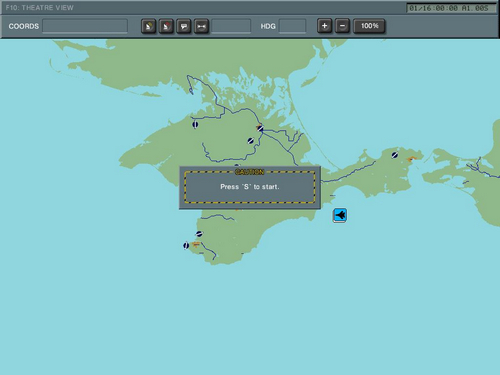Click the airfield marker on western Crimea coast
This screenshot has width=500, height=375.
tap(195, 124)
